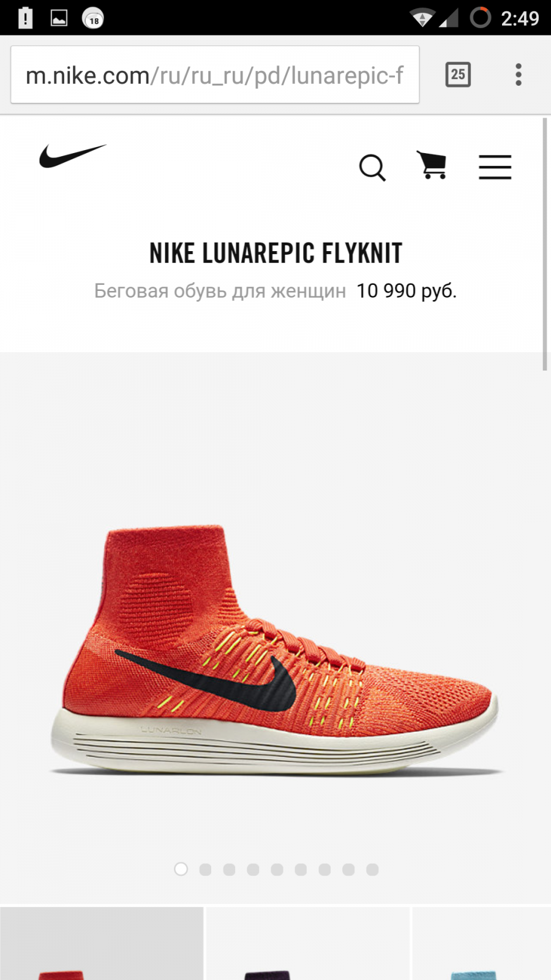Tap the orange LunarEpic shoe image
551x980 pixels.
point(275,650)
